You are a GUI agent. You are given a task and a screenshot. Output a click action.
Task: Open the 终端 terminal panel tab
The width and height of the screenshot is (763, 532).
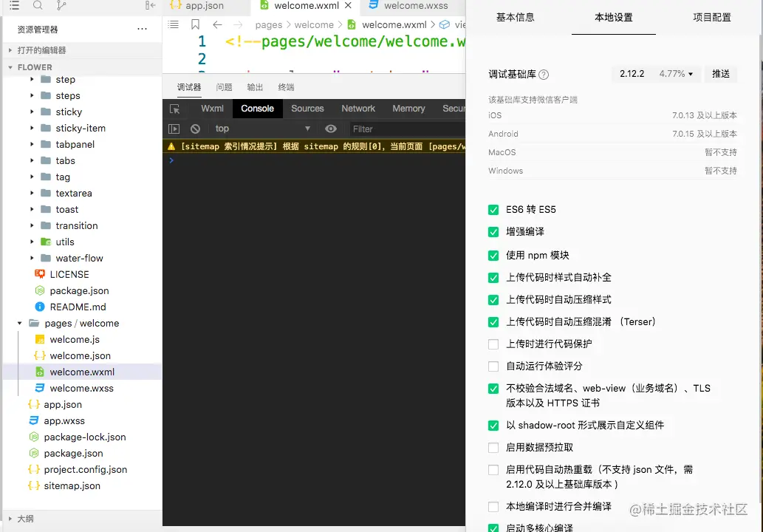(x=286, y=87)
